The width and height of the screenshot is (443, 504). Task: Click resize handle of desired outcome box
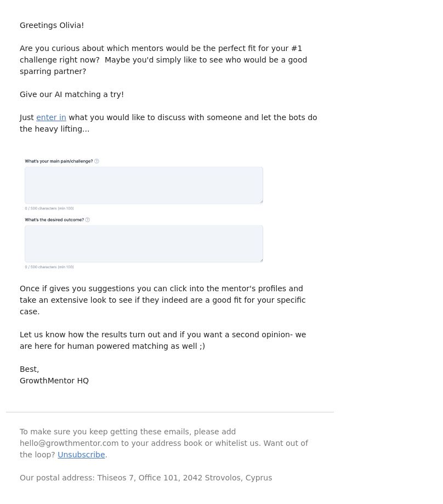tap(261, 261)
